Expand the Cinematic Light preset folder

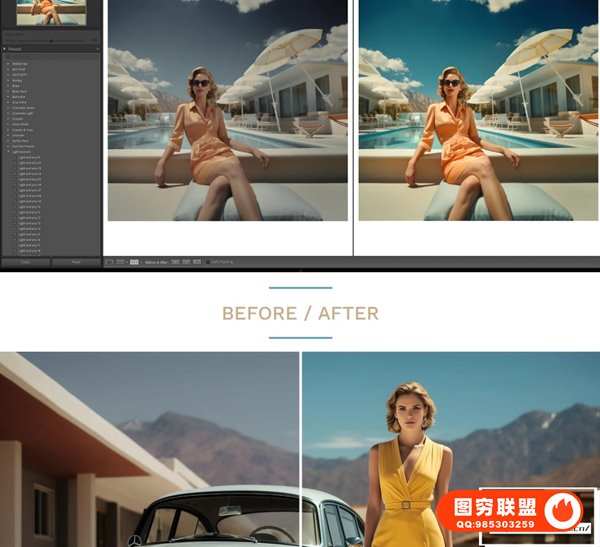(8, 113)
